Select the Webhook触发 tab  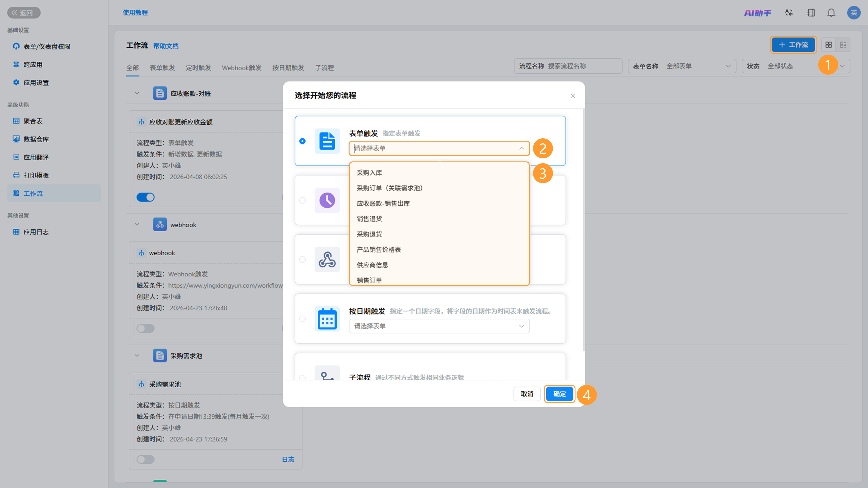pos(242,68)
